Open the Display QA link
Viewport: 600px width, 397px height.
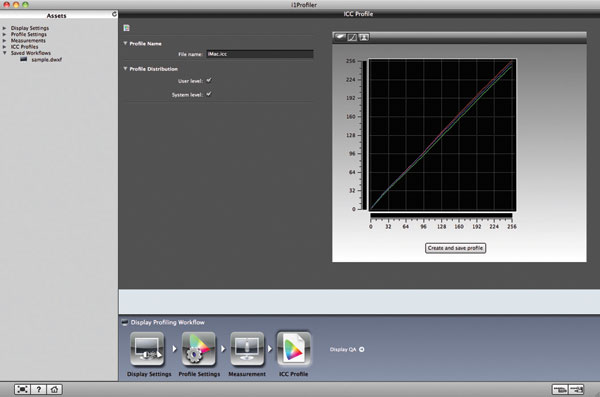pyautogui.click(x=347, y=349)
